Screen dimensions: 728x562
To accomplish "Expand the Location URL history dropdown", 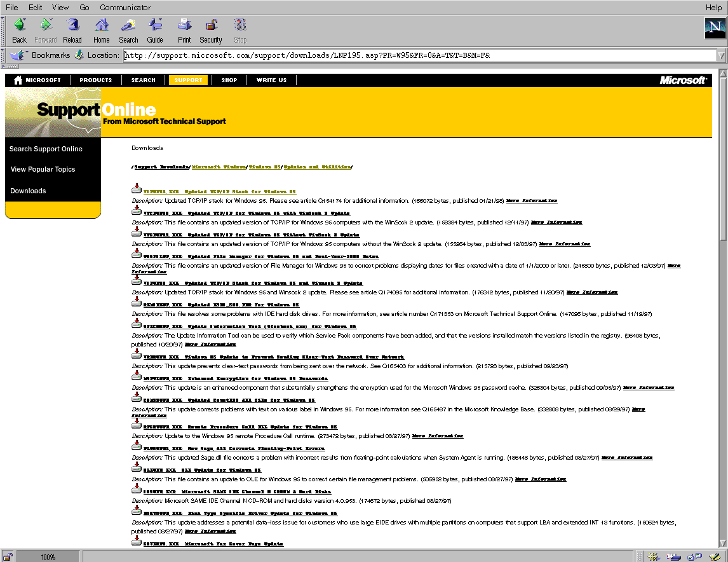I will pyautogui.click(x=721, y=55).
